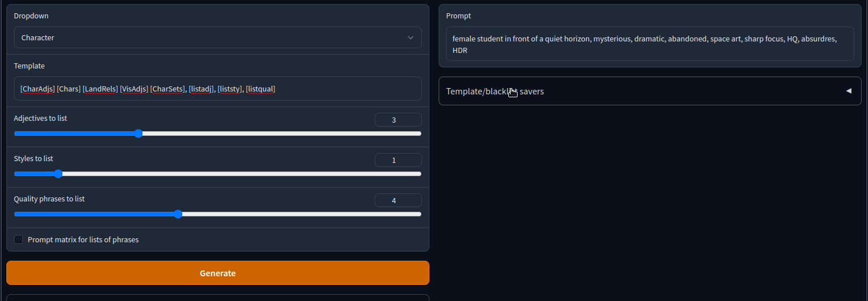This screenshot has width=868, height=301.
Task: Click the 'Quality phrases to list' label text
Action: (x=49, y=199)
